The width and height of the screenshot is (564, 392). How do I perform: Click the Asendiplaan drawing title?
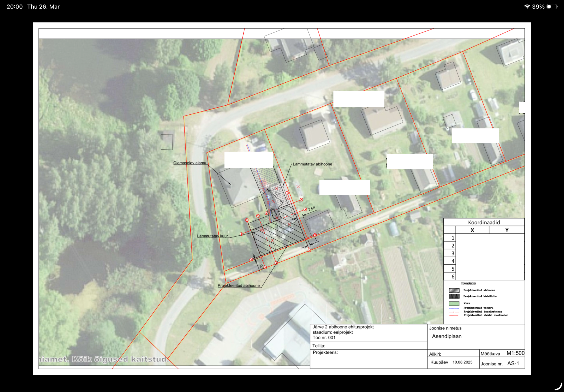click(x=446, y=336)
